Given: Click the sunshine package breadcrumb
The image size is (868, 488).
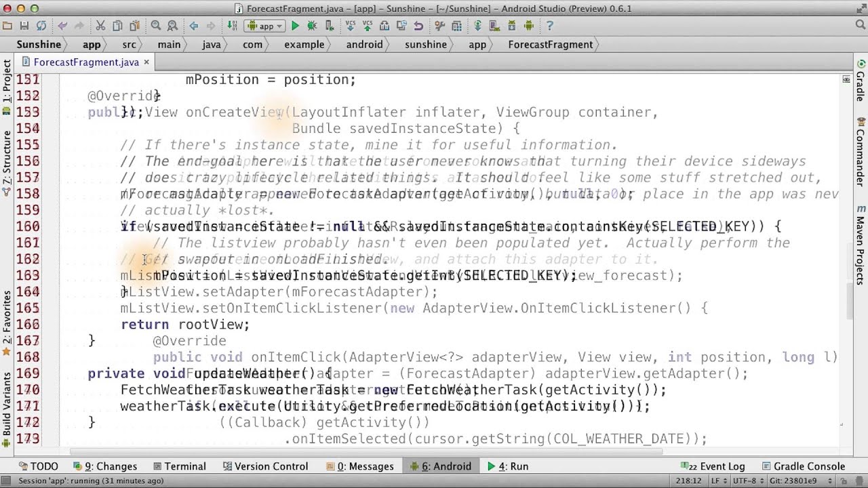Looking at the screenshot, I should pyautogui.click(x=426, y=45).
